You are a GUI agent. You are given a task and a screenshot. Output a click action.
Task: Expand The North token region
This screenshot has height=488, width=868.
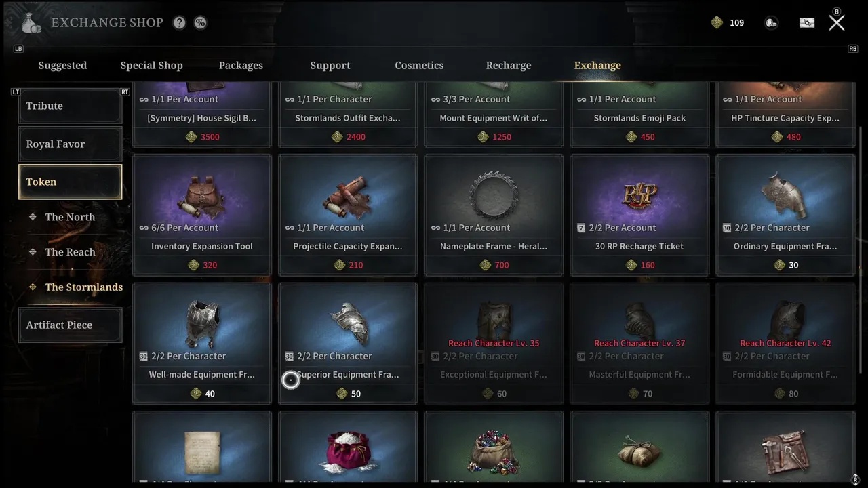click(x=70, y=217)
